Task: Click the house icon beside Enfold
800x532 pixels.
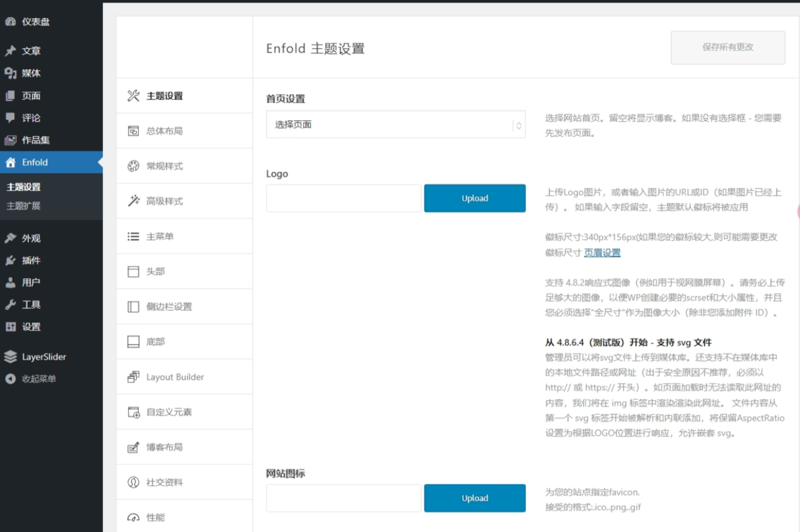Action: [x=10, y=162]
